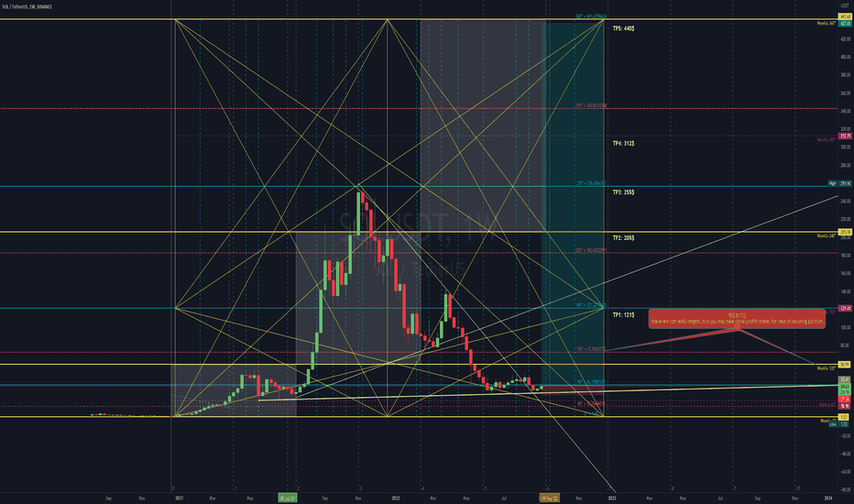
Task: Click the Weekly 240° line label
Action: (x=827, y=236)
